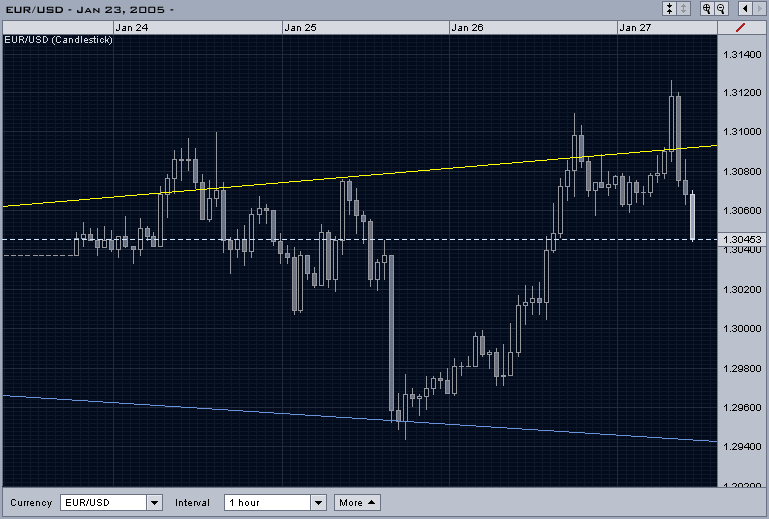769x519 pixels.
Task: Open the Interval dropdown arrow
Action: (318, 502)
